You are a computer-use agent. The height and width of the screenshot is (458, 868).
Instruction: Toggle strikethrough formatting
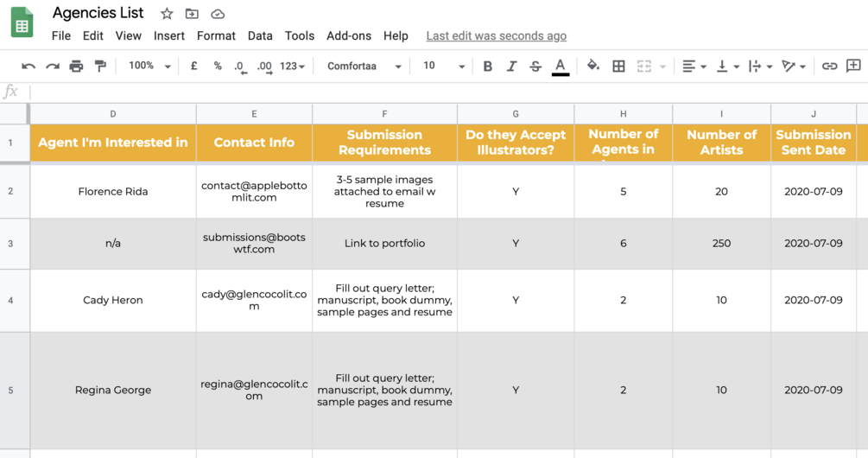tap(535, 67)
